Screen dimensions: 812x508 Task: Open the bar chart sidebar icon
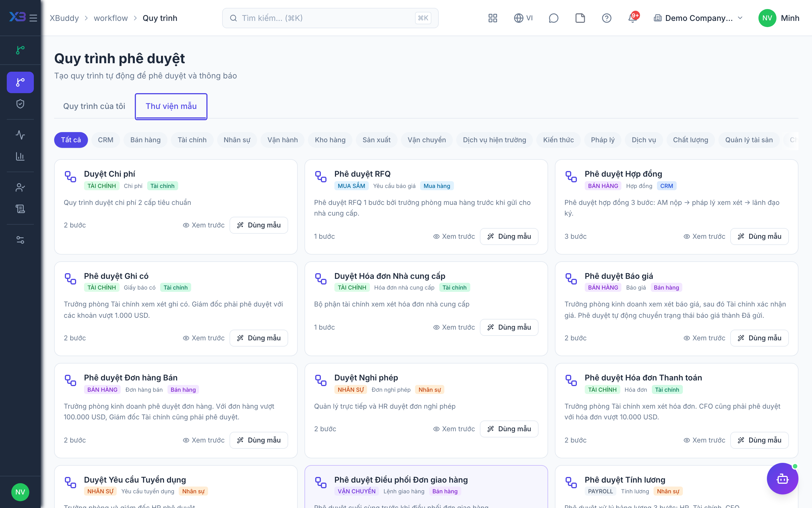click(x=20, y=156)
